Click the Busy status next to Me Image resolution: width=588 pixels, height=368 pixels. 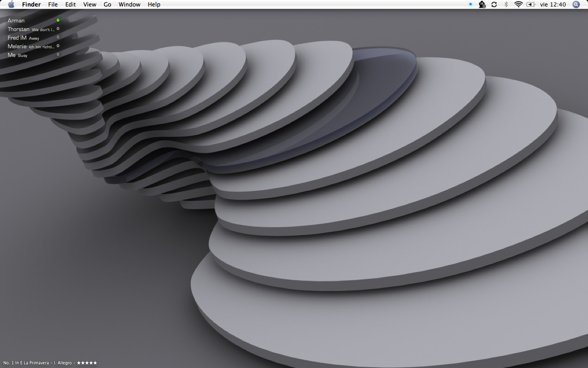click(x=22, y=56)
